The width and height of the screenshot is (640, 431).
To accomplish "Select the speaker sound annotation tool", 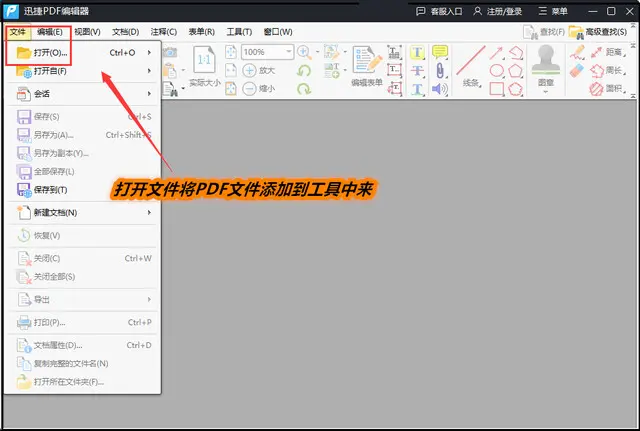I will click(440, 89).
